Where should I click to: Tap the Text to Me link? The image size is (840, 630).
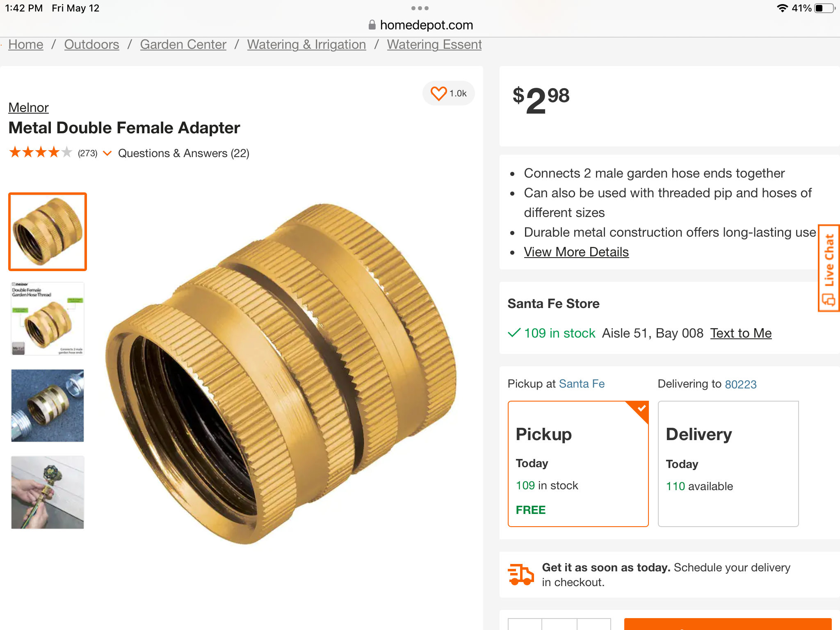(x=741, y=333)
